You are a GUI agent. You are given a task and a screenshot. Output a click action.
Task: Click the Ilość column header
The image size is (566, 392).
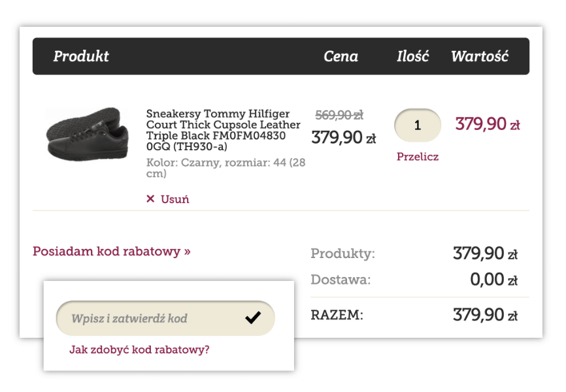[x=412, y=56]
